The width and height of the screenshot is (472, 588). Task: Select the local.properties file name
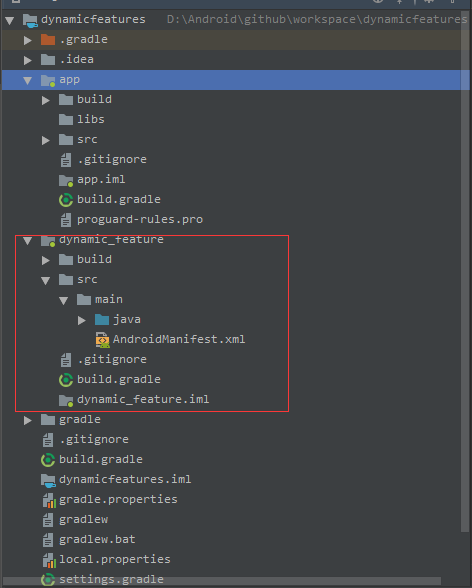click(115, 560)
